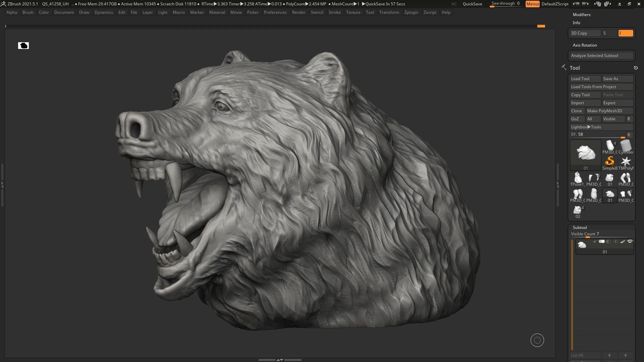
Task: Select the TMPolyMesh star tool
Action: [x=626, y=163]
